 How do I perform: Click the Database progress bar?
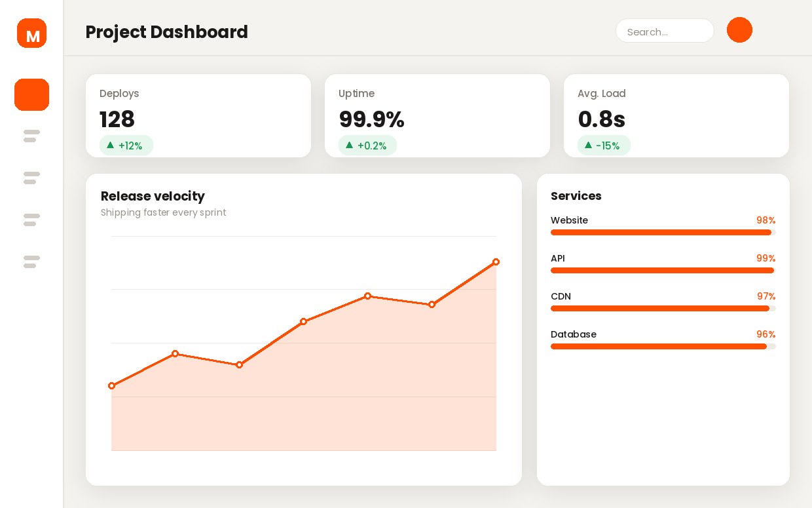663,347
